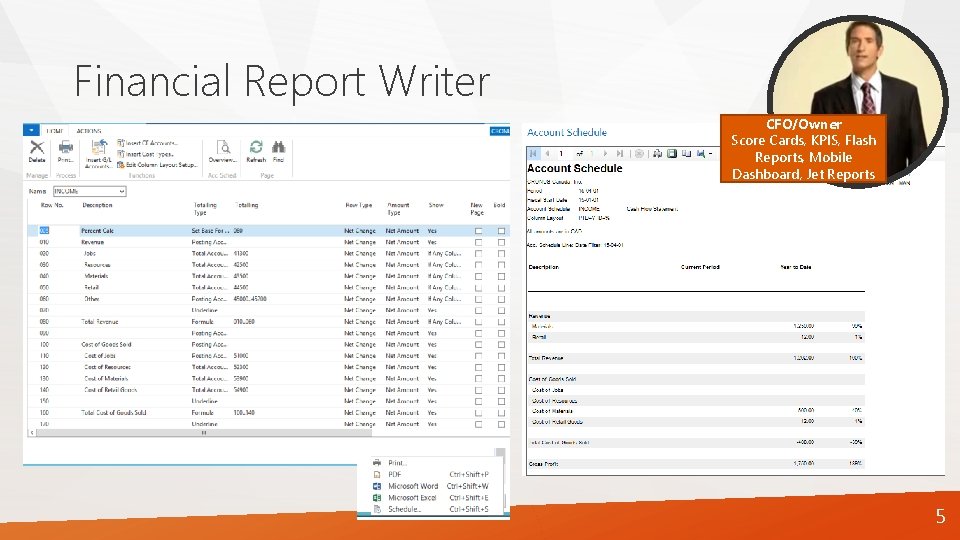This screenshot has width=960, height=540.
Task: Click the Refresh icon
Action: 256,146
